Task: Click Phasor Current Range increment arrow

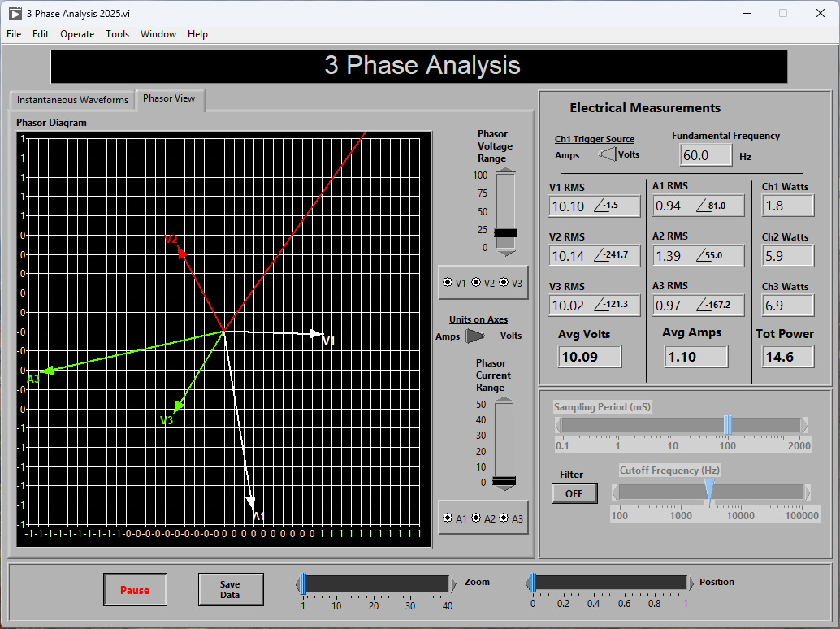Action: (504, 401)
